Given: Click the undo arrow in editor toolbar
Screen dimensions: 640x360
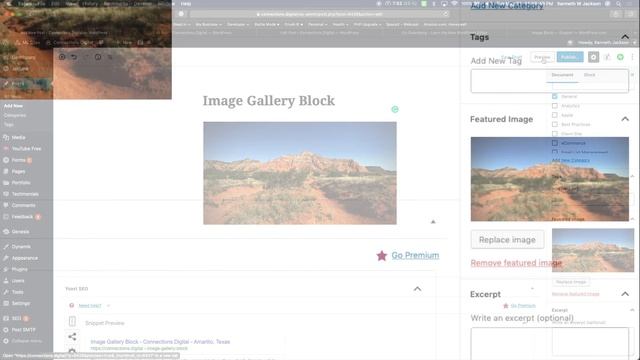Looking at the screenshot, I should 74,57.
